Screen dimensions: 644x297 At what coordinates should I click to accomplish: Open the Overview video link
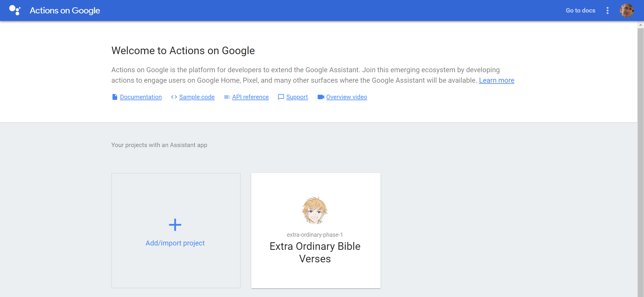(x=346, y=97)
